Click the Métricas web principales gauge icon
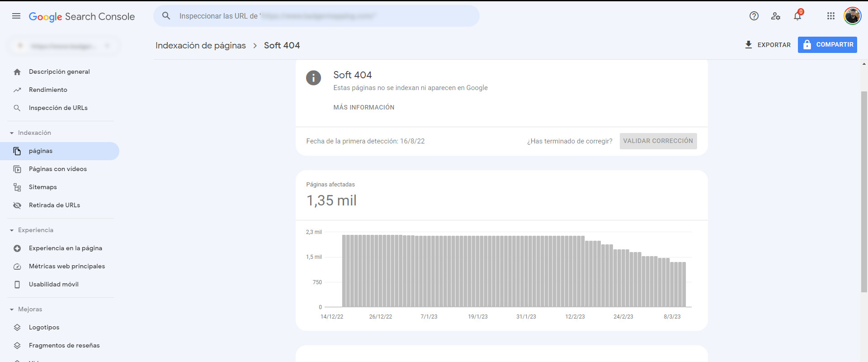The image size is (868, 362). pyautogui.click(x=17, y=267)
